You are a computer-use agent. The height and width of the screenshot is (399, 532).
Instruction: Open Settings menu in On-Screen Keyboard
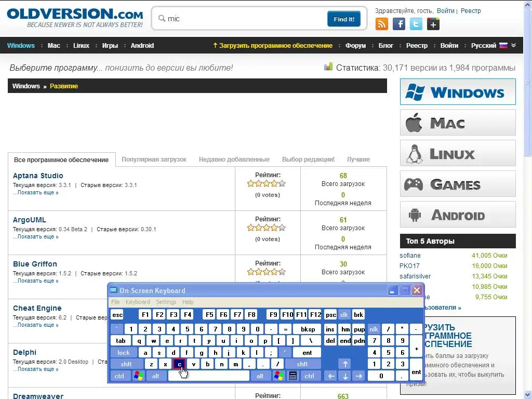(x=166, y=302)
